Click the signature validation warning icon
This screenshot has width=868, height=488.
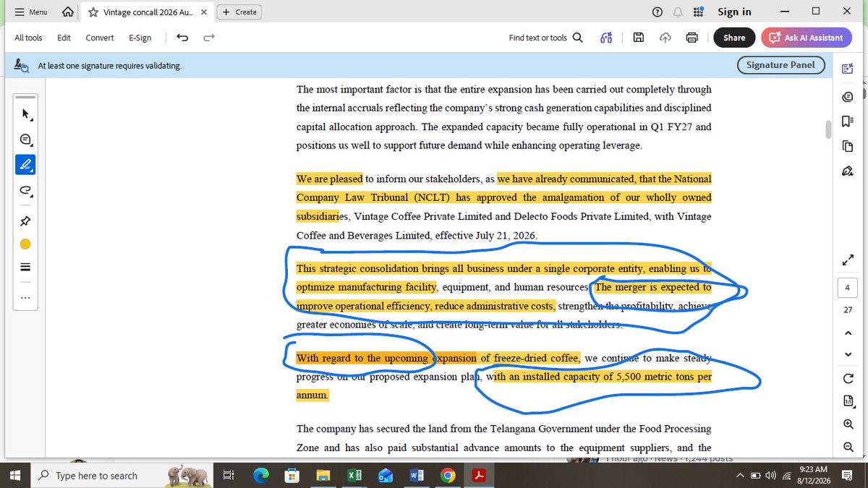(22, 65)
